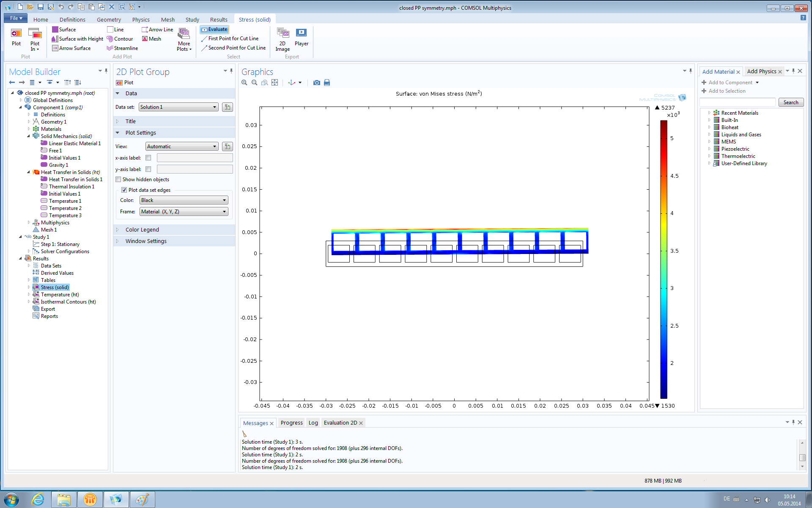Image resolution: width=812 pixels, height=508 pixels.
Task: Open the edge Color Black dropdown
Action: point(184,200)
